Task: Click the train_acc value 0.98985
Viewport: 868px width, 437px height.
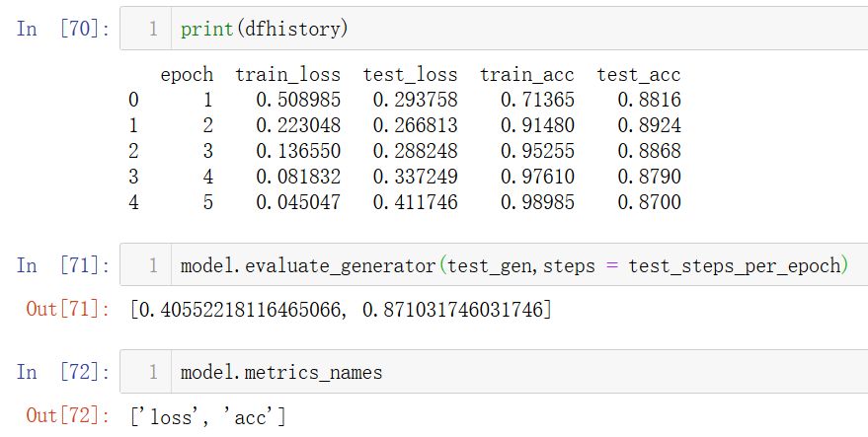Action: click(x=537, y=202)
